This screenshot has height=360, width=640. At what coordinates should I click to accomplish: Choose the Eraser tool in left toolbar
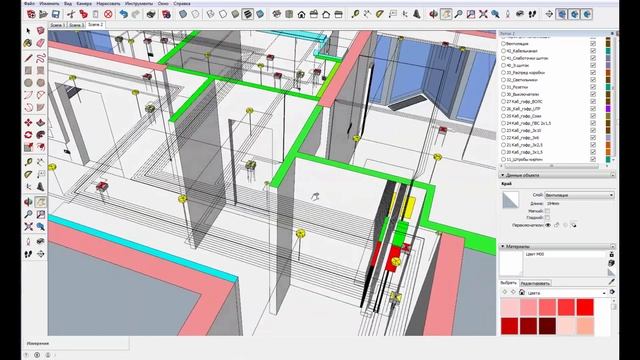(40, 43)
